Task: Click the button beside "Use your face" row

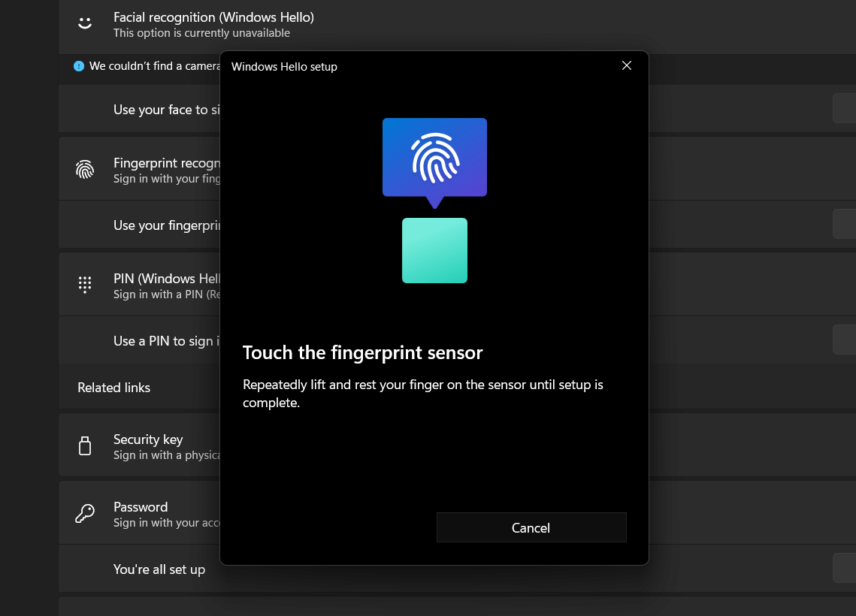Action: point(844,109)
